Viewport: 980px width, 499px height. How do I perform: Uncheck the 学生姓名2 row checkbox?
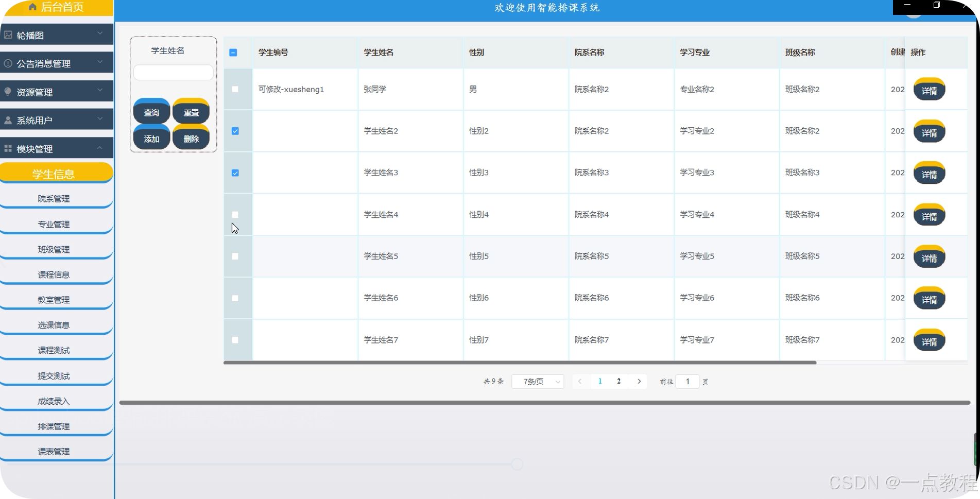[235, 131]
